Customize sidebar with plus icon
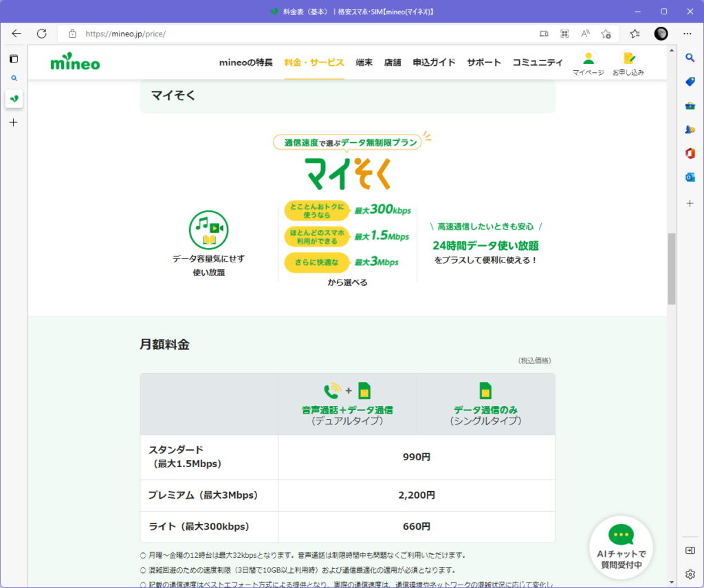This screenshot has width=704, height=588. (690, 203)
